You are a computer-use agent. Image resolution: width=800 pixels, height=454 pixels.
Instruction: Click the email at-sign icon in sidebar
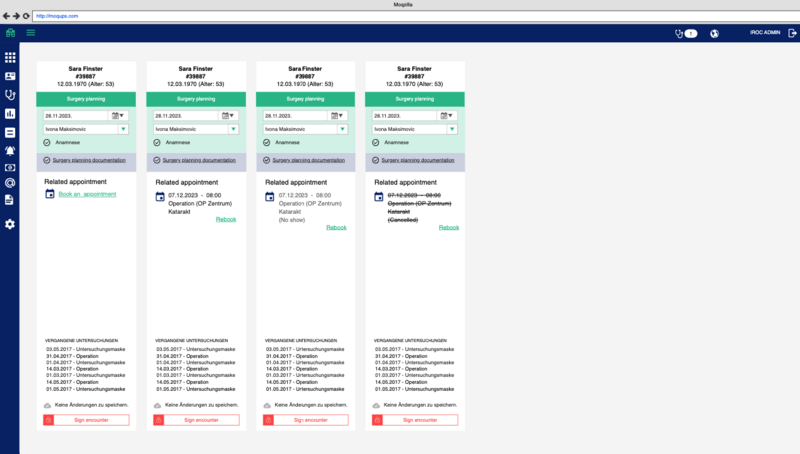[x=10, y=183]
